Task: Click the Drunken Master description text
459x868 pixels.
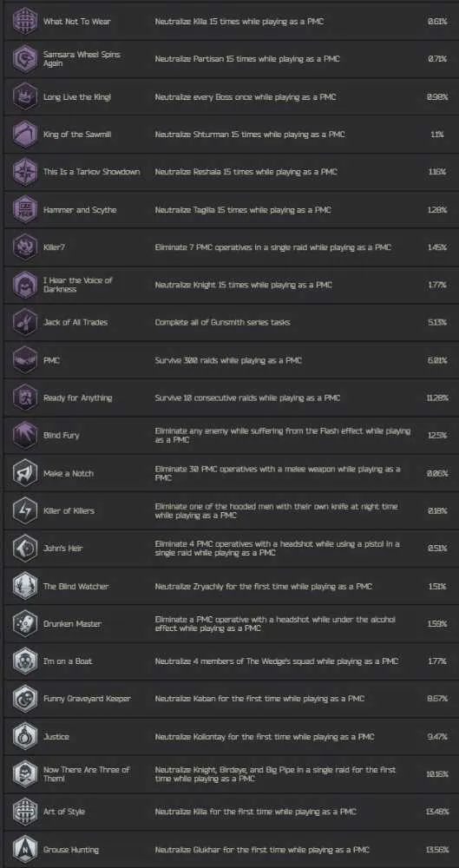Action: pos(275,624)
